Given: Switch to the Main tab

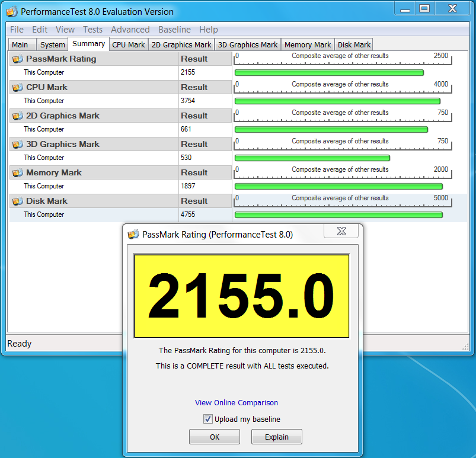Looking at the screenshot, I should (22, 44).
